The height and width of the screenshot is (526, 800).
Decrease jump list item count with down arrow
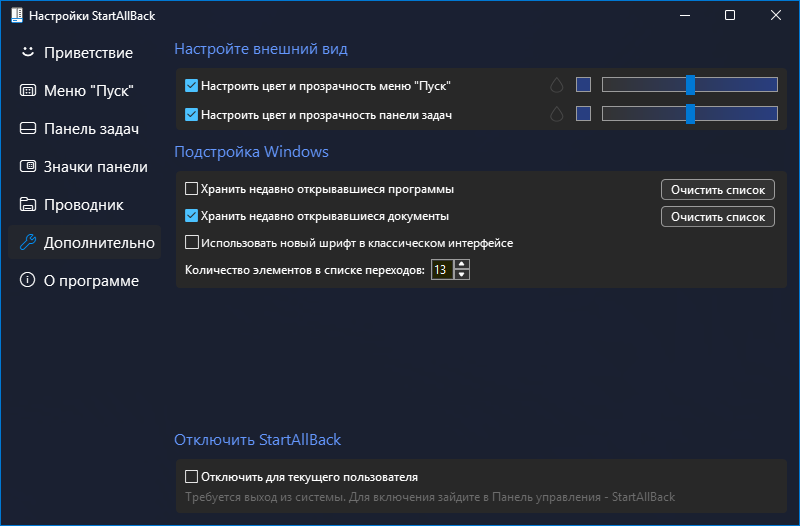point(461,275)
